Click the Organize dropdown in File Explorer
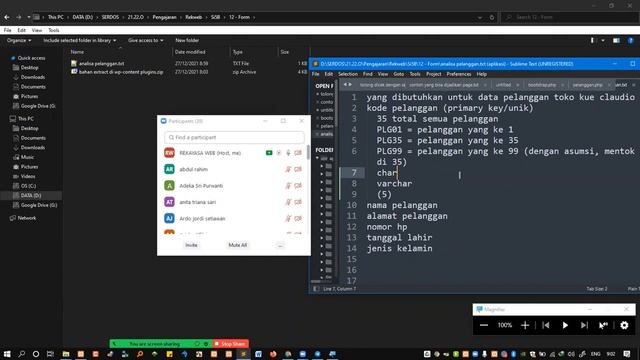640x360 pixels. [x=19, y=40]
